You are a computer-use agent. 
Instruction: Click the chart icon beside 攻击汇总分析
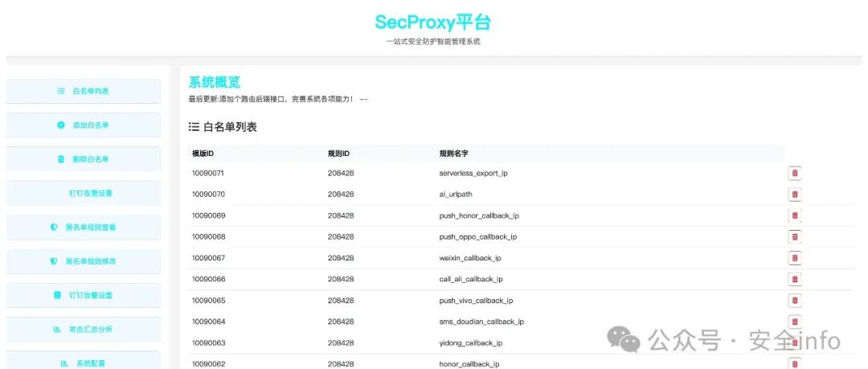tap(56, 329)
